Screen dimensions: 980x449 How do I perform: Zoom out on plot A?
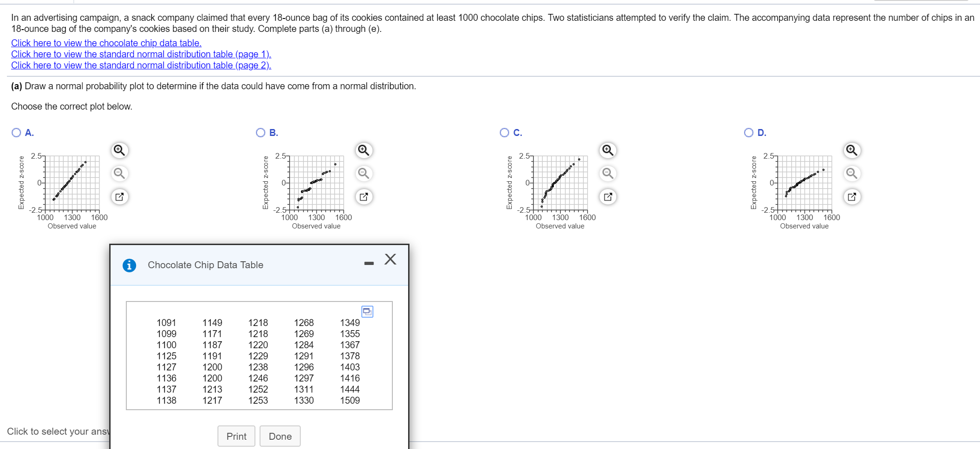pos(119,173)
